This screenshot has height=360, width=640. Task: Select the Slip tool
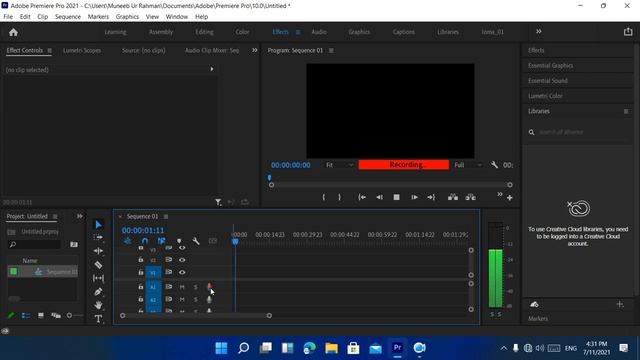[98, 278]
